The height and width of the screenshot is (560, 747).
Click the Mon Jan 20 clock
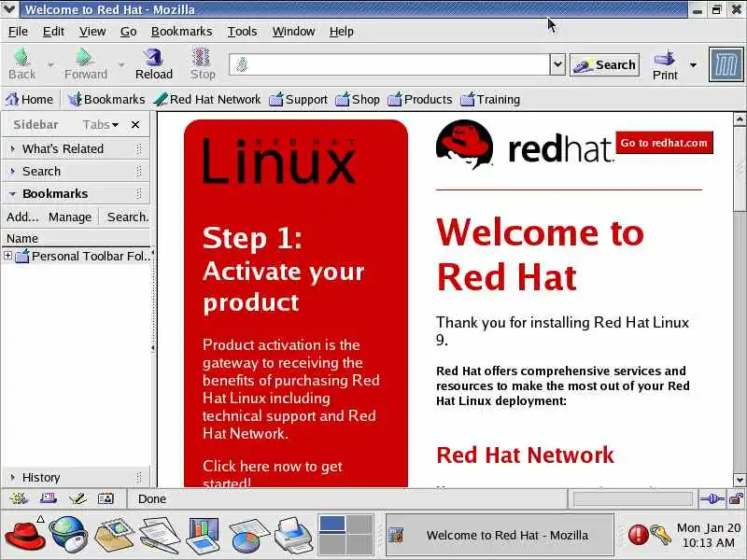tap(709, 535)
